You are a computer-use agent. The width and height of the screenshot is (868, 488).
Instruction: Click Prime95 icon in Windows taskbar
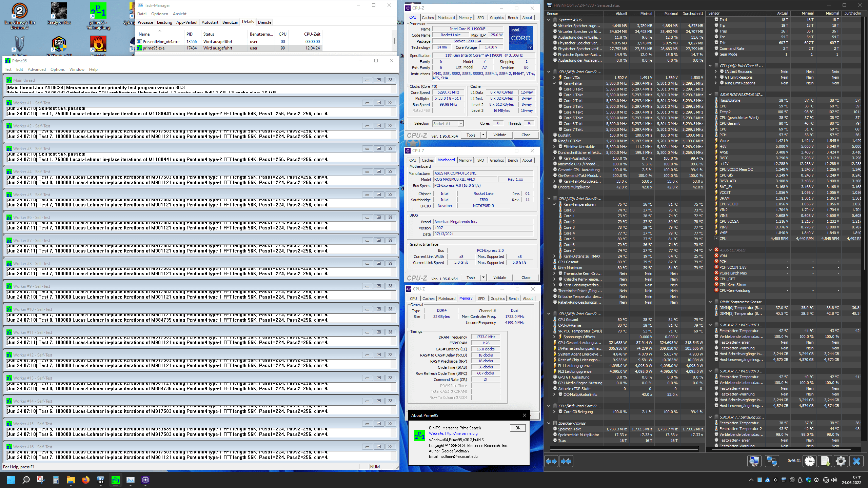pos(115,480)
